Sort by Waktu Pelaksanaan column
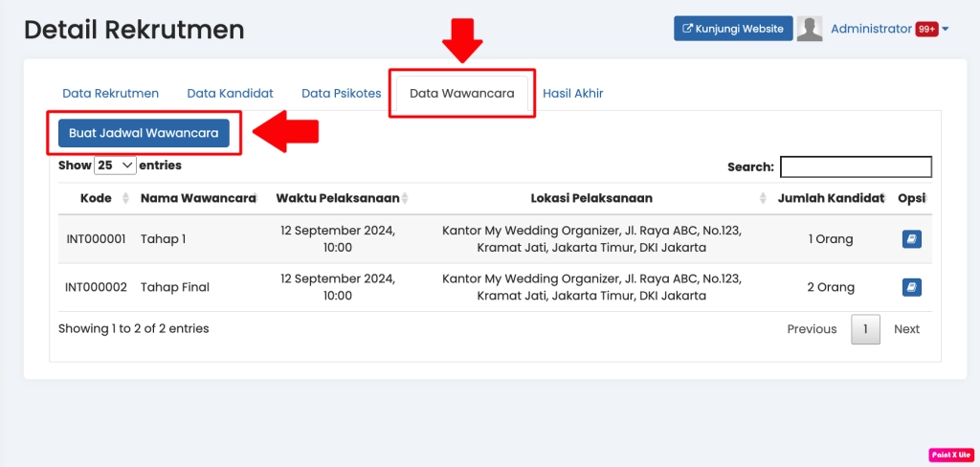Image resolution: width=980 pixels, height=467 pixels. coord(344,198)
